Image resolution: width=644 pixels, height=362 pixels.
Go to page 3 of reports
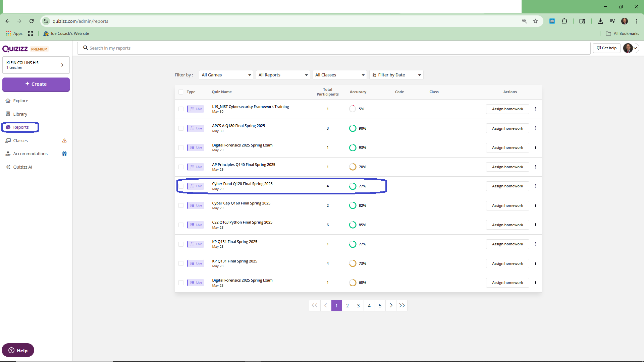(358, 305)
